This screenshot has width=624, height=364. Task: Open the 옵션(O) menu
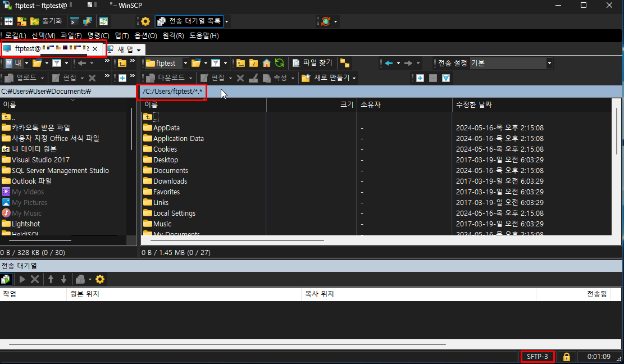pyautogui.click(x=145, y=36)
